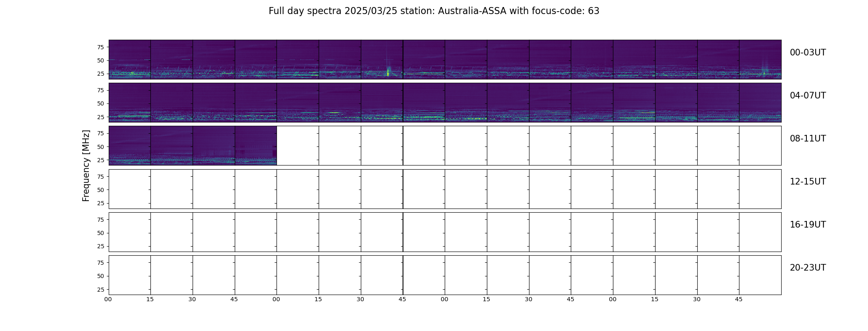This screenshot has width=868, height=331.
Task: Click the 50 MHz tick in 16-19UT row
Action: pos(100,233)
